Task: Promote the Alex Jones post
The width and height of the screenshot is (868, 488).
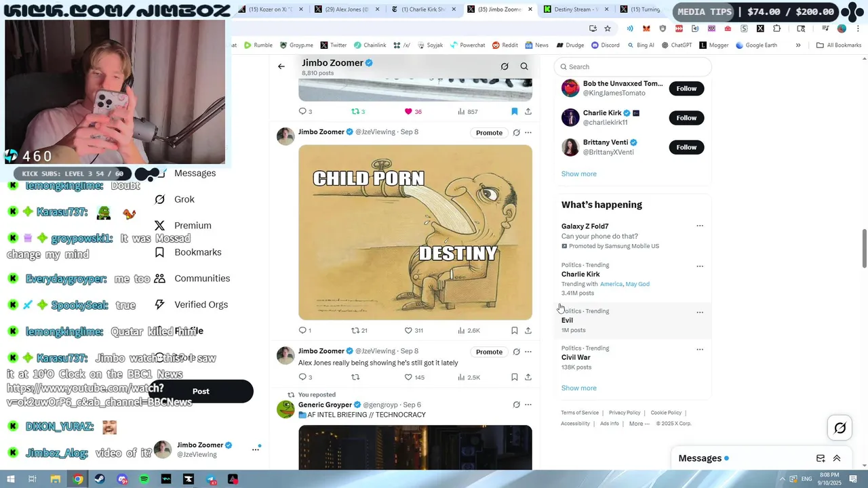Action: click(x=489, y=352)
